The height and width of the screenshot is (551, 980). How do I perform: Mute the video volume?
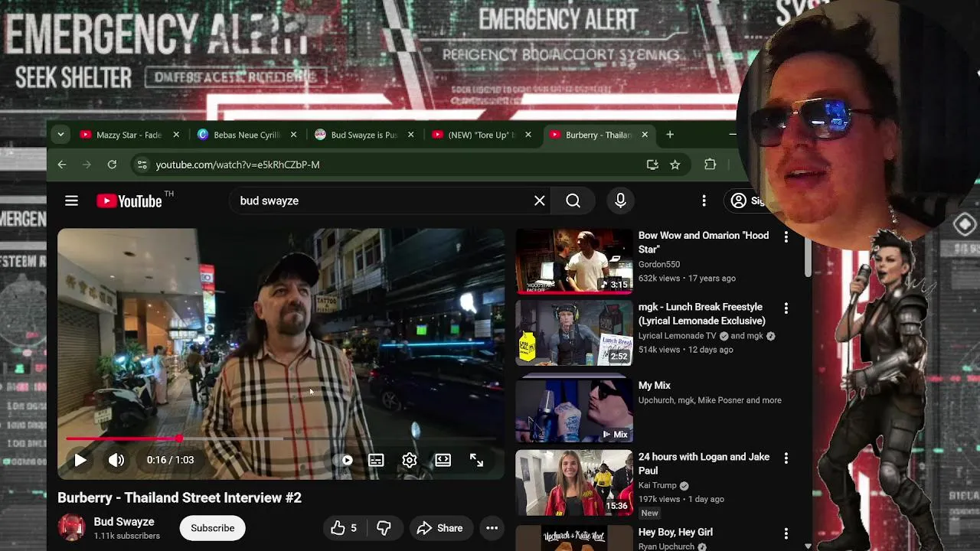coord(116,460)
